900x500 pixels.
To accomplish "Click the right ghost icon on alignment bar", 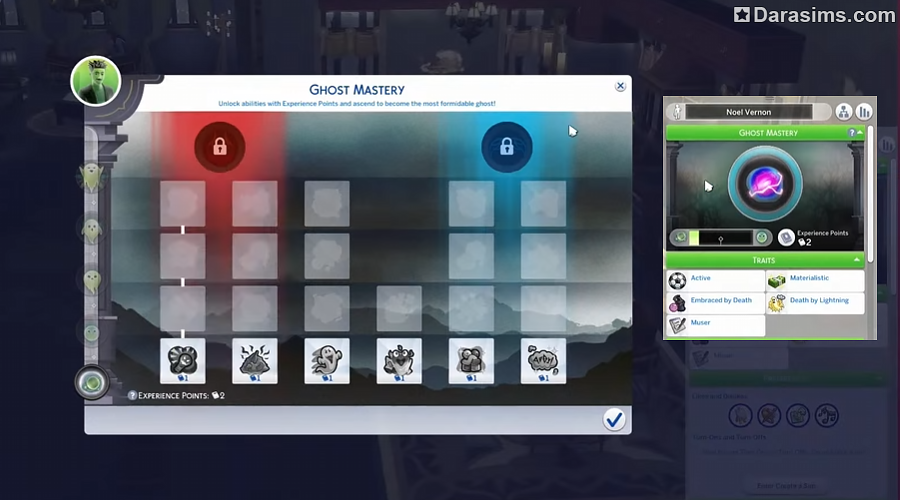I will click(x=762, y=237).
